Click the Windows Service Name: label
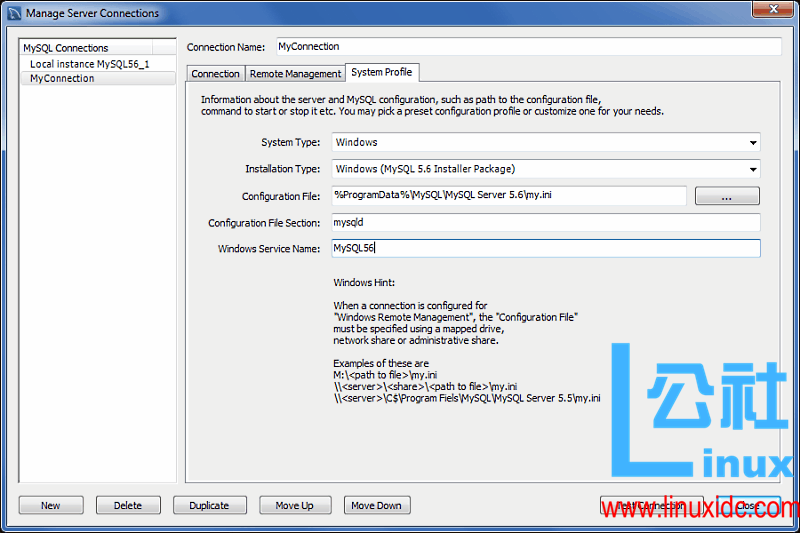800x533 pixels. pos(269,249)
